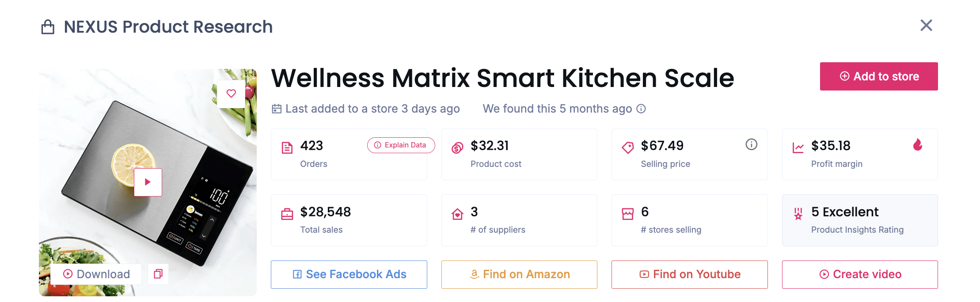Screen dimensions: 980x302
Task: Click the stores selling shop icon
Action: coord(627,214)
